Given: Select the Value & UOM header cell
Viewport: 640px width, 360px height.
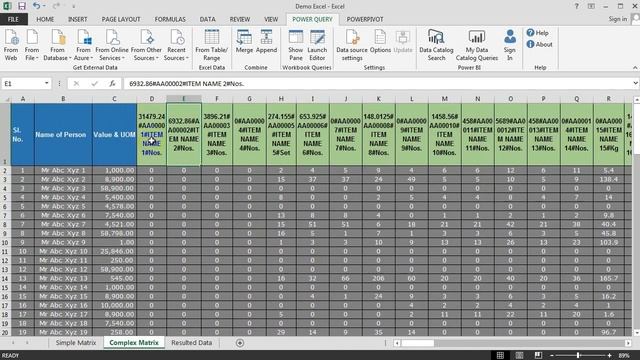Looking at the screenshot, I should pos(114,134).
